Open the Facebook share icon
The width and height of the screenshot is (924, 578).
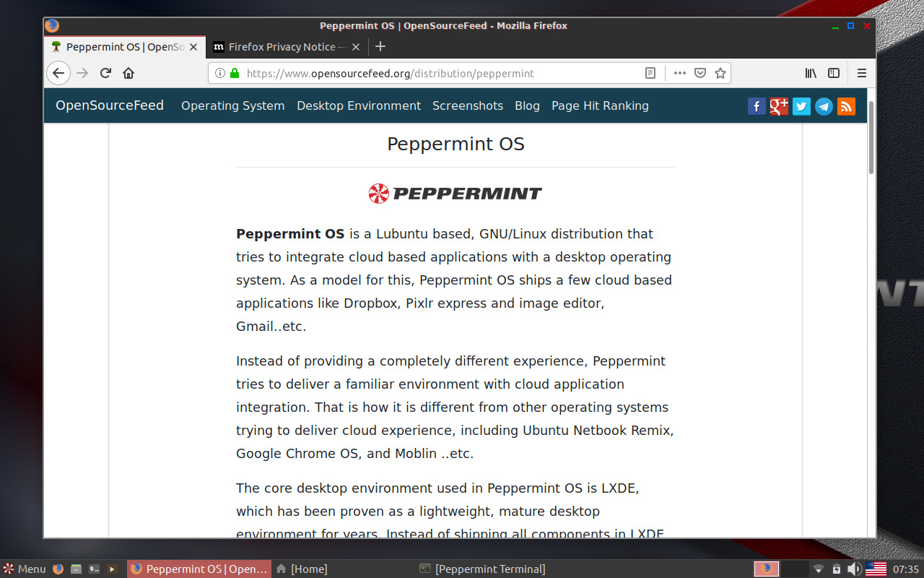pyautogui.click(x=757, y=105)
